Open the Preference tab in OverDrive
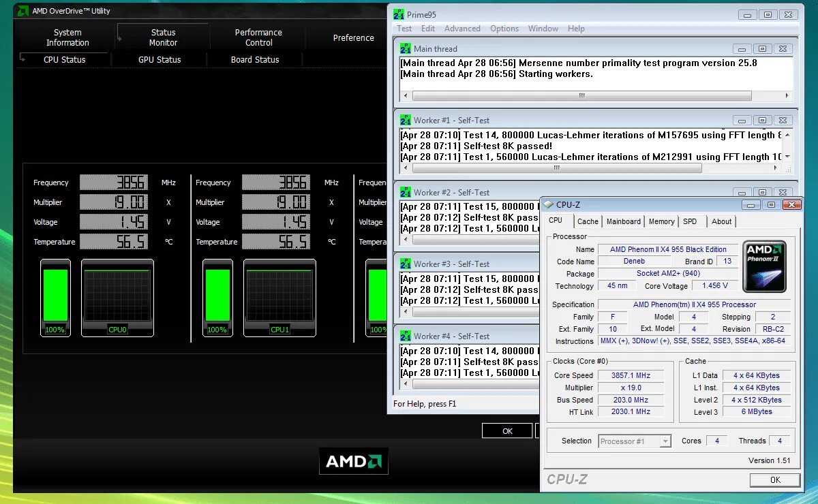This screenshot has width=818, height=504. (353, 38)
